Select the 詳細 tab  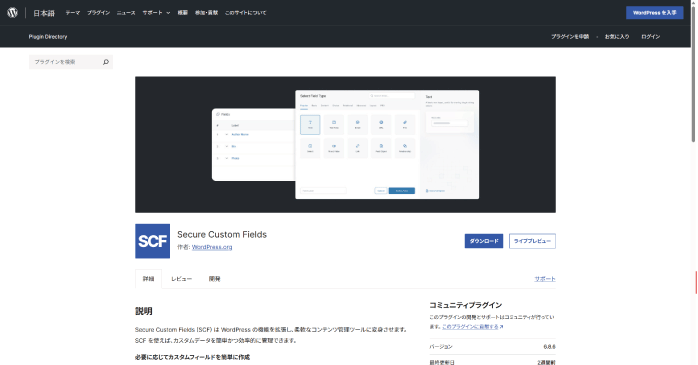pyautogui.click(x=148, y=279)
